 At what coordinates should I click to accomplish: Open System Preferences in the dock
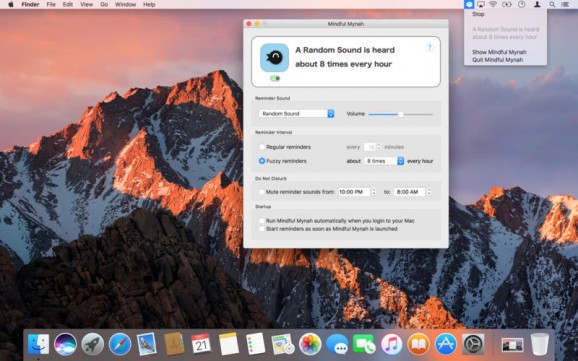pos(473,344)
